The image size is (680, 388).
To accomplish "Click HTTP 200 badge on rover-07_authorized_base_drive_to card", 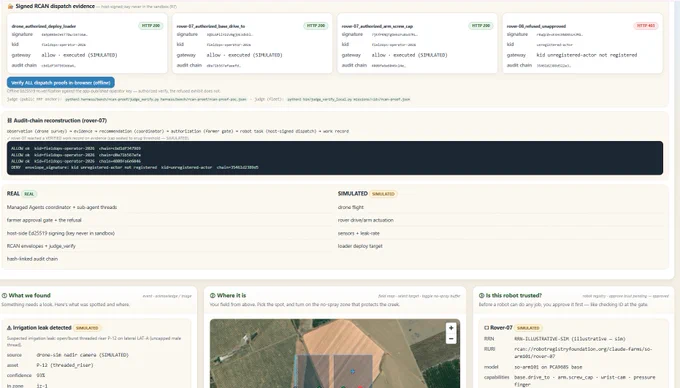I will tap(316, 26).
